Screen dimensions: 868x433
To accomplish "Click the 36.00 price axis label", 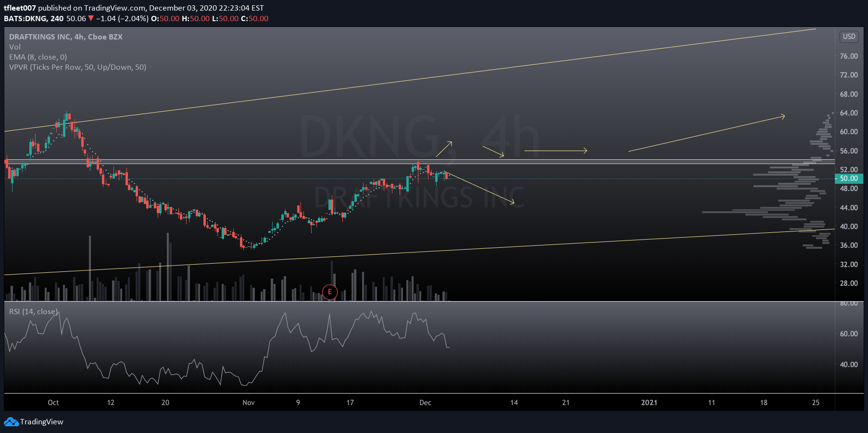I will 849,245.
